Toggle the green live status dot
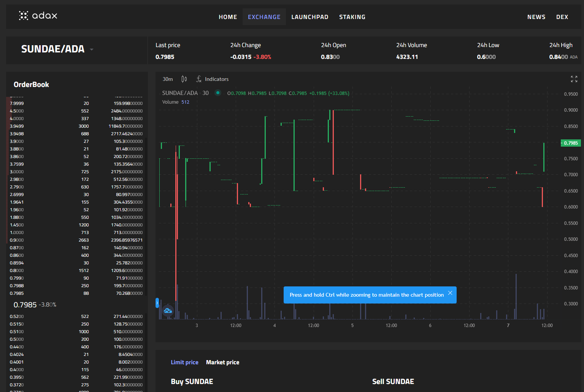The height and width of the screenshot is (392, 584). (x=218, y=93)
